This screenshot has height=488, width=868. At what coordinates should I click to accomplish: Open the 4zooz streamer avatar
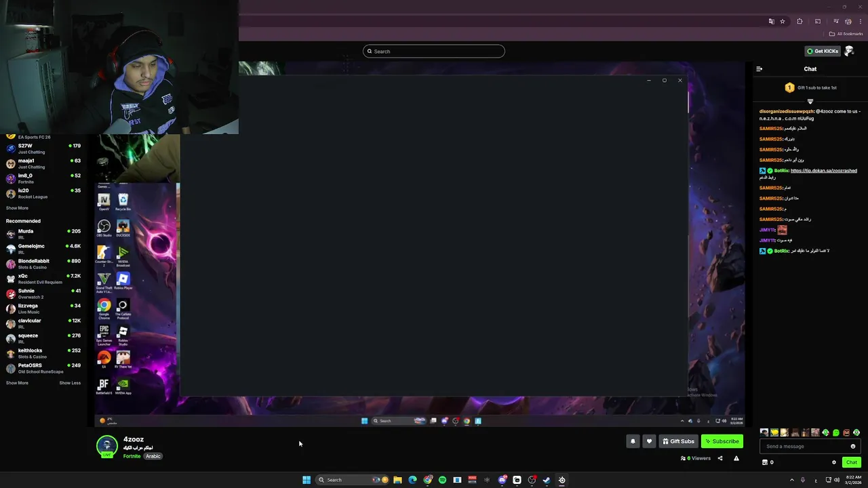106,446
